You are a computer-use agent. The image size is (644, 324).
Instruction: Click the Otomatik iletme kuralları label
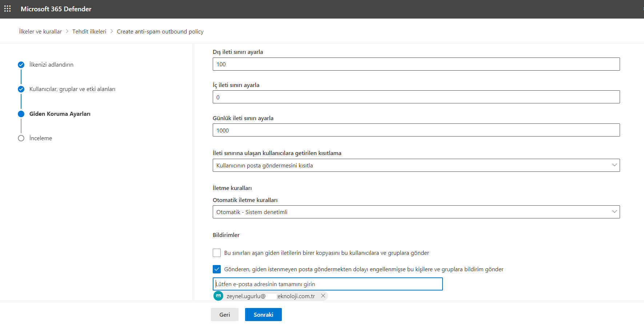point(245,200)
